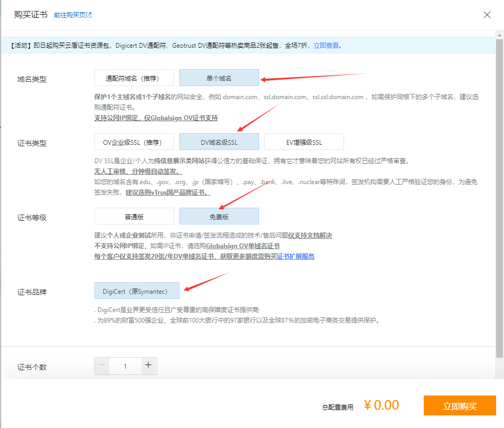The width and height of the screenshot is (504, 428).
Task: Open the Globalsign OV单域名证书 link
Action: point(243,246)
